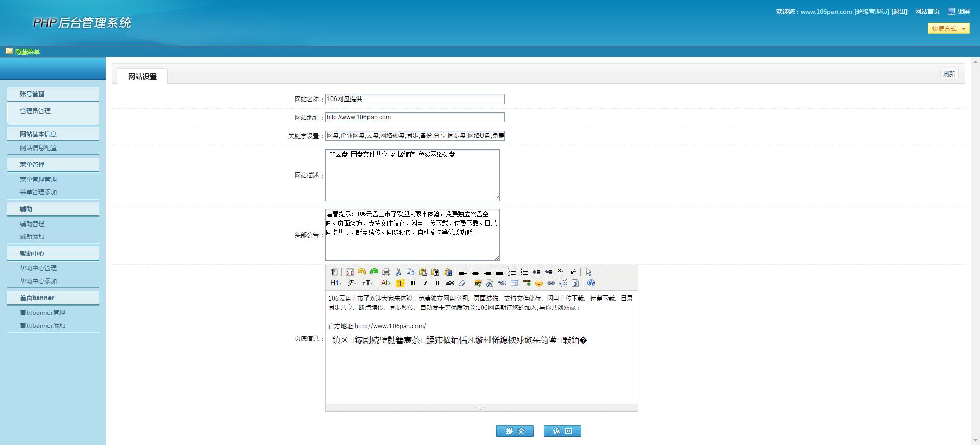The image size is (980, 445).
Task: Open H1 heading dropdown
Action: (336, 283)
